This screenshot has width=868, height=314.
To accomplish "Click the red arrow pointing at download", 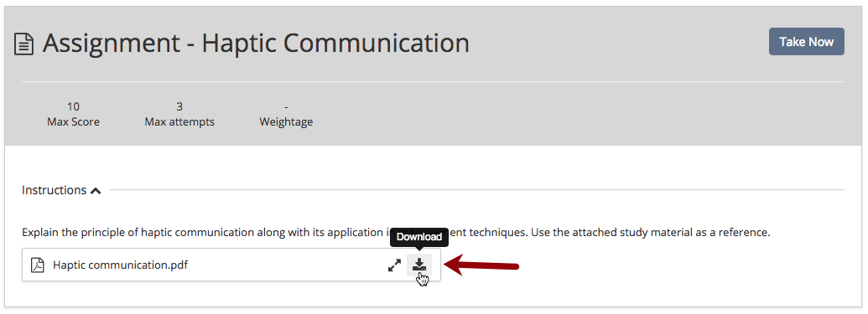I will (481, 265).
